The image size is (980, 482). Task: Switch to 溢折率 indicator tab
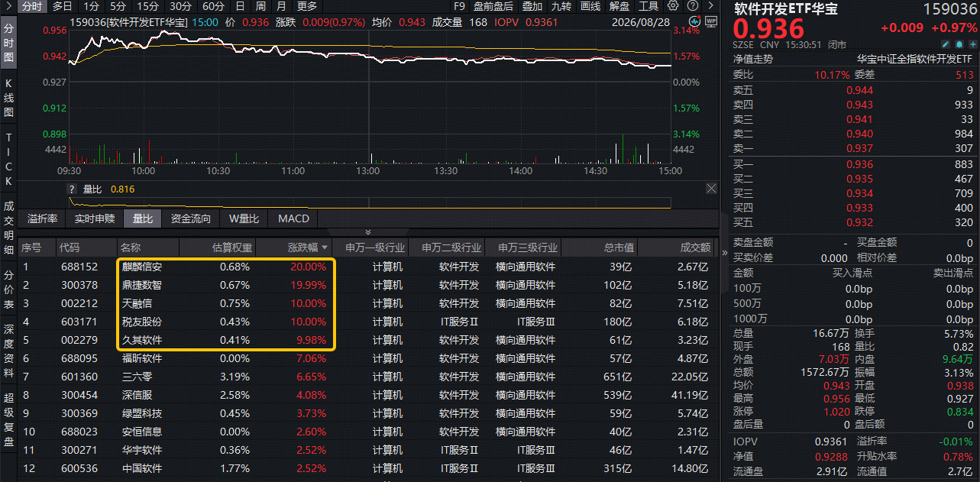43,218
